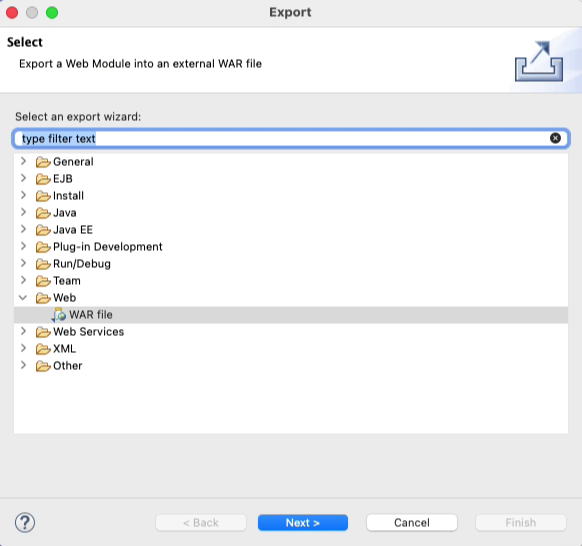582x546 pixels.
Task: Expand the Java EE category
Action: [23, 229]
